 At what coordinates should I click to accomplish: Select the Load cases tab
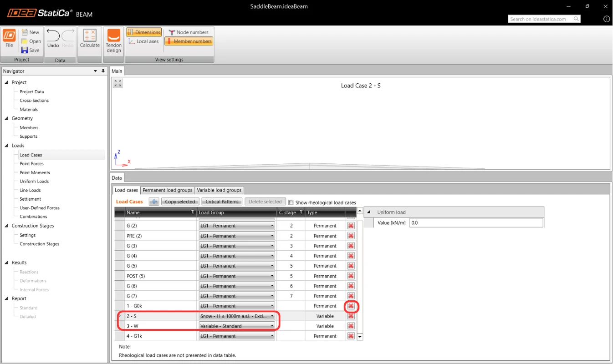click(126, 190)
